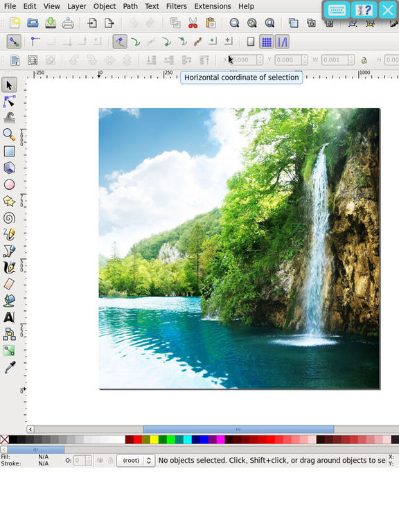399x532 pixels.
Task: Click the overlay help question button
Action: (x=364, y=10)
